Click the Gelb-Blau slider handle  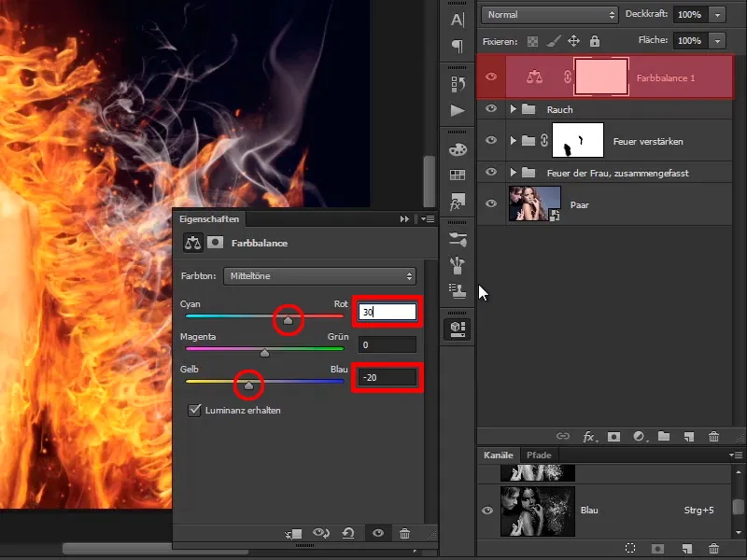[248, 385]
